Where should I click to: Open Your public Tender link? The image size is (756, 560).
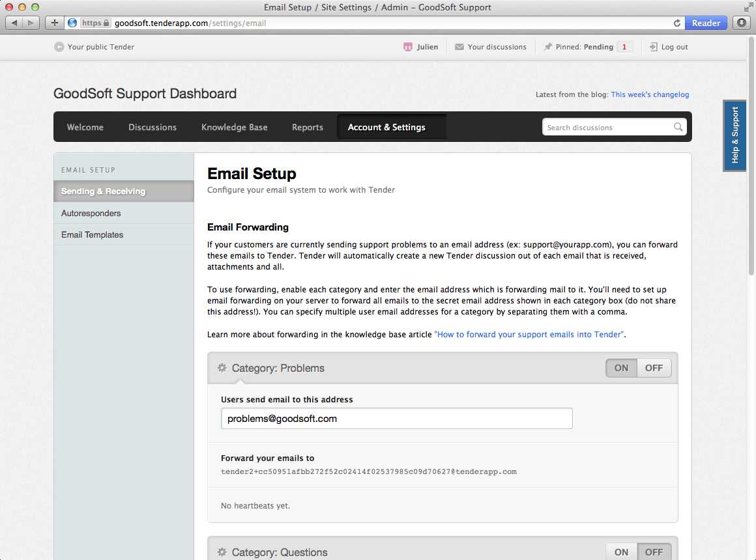coord(101,47)
